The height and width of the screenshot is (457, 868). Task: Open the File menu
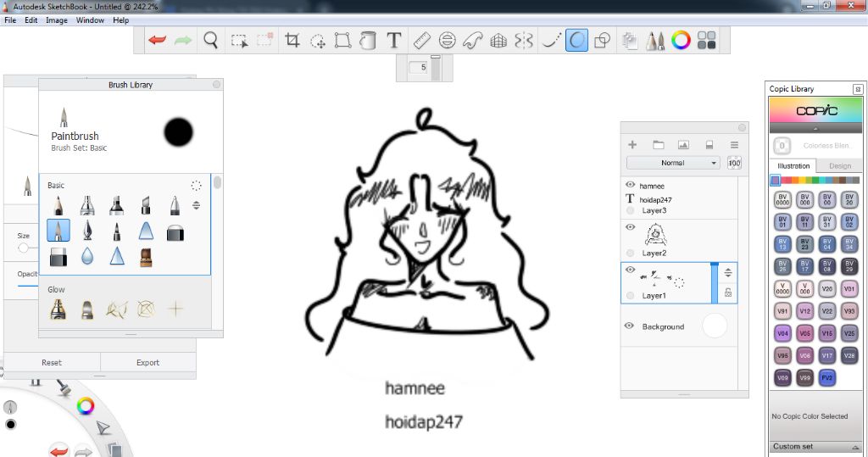point(10,20)
